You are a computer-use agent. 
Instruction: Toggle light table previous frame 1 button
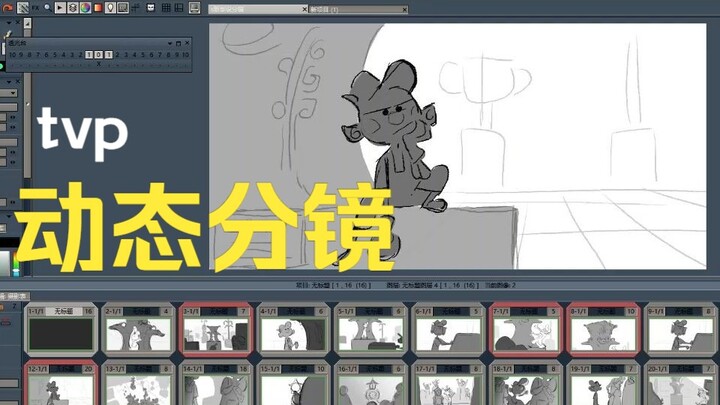click(89, 55)
